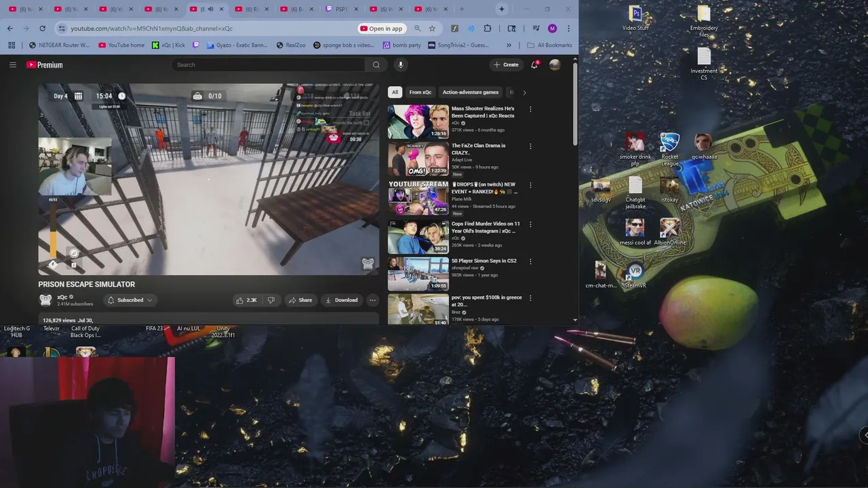
Task: Click the address bar URL field
Action: click(210, 28)
